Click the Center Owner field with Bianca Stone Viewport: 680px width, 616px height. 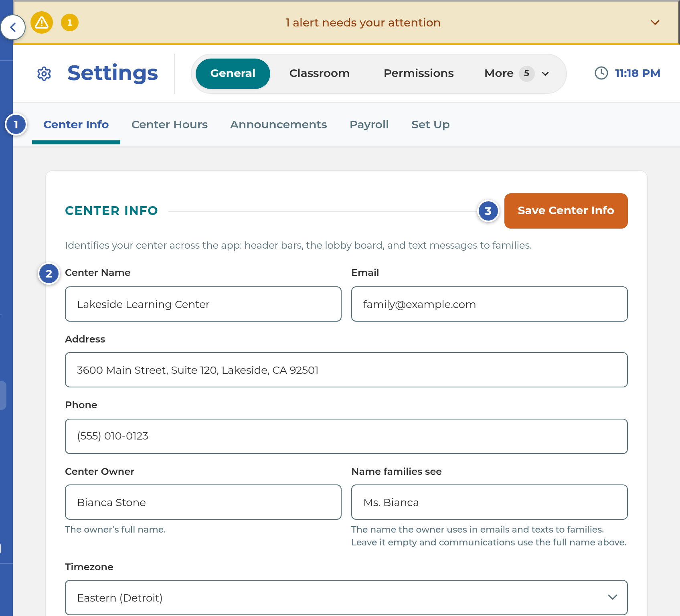(203, 502)
